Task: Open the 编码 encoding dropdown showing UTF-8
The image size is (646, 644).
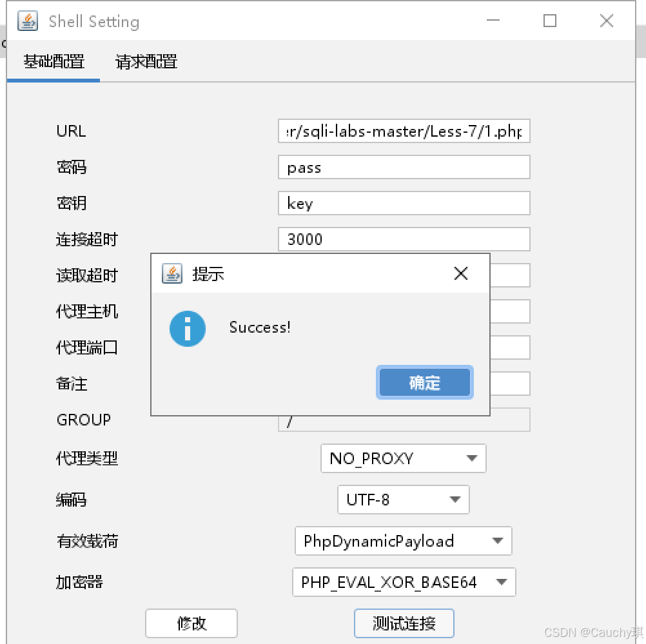Action: click(403, 500)
